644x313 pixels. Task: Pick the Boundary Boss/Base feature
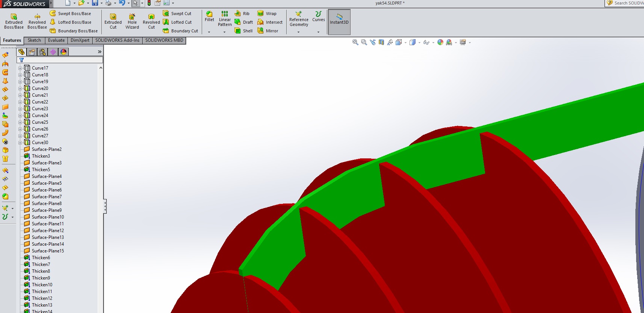coord(74,31)
